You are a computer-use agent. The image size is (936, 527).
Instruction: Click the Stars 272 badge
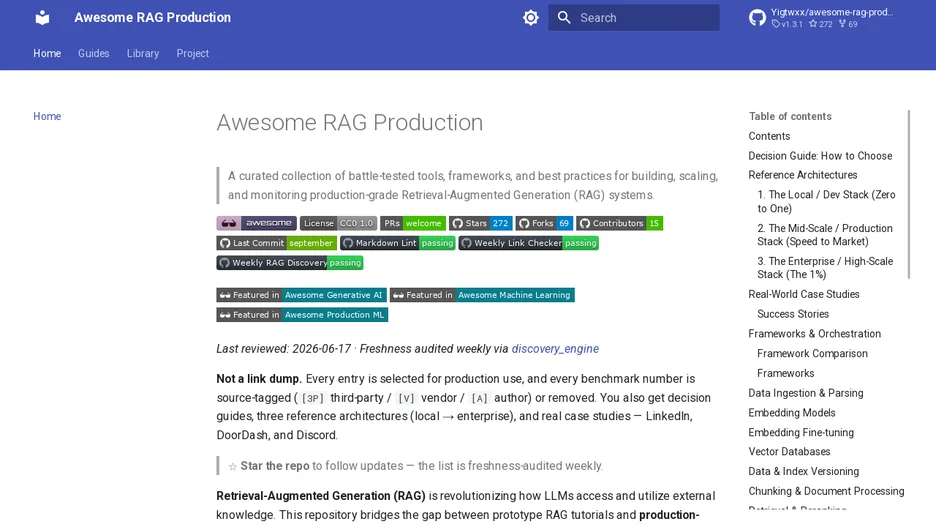point(481,223)
